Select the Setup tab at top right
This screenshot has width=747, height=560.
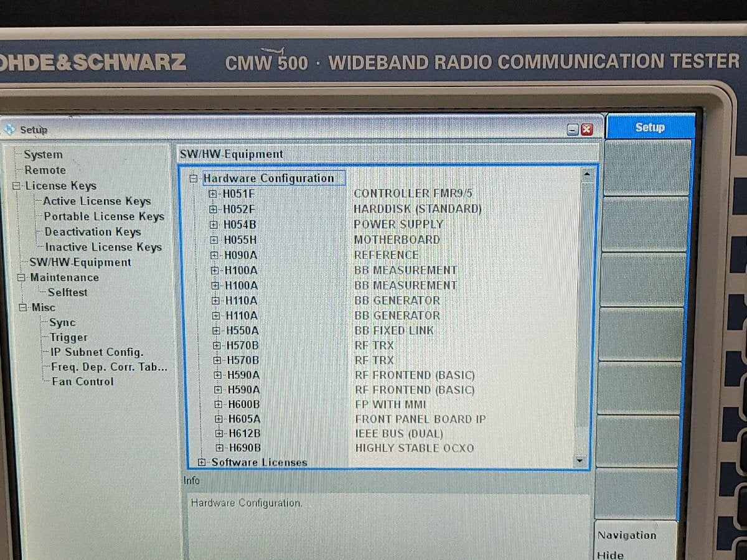pyautogui.click(x=650, y=128)
